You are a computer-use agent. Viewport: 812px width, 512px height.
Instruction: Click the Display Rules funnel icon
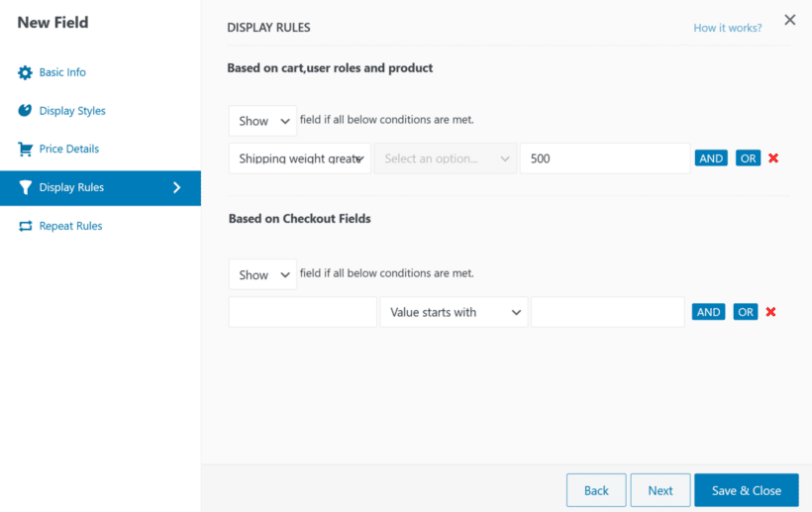click(25, 187)
